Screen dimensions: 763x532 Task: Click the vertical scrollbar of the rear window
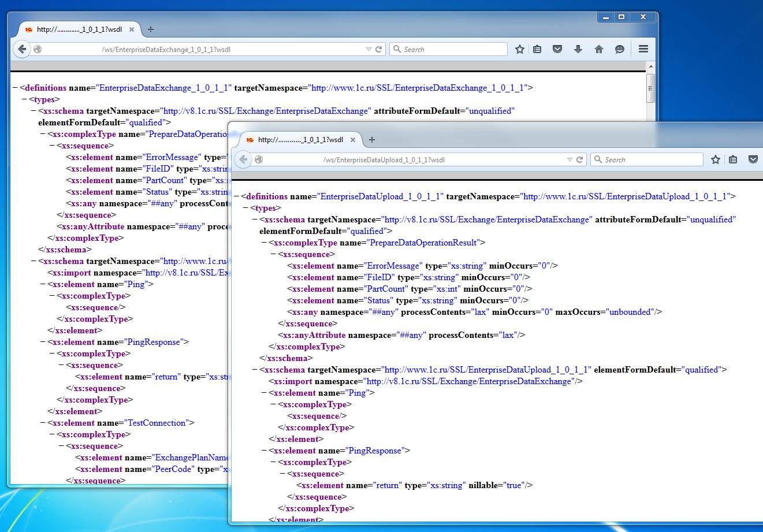(650, 88)
